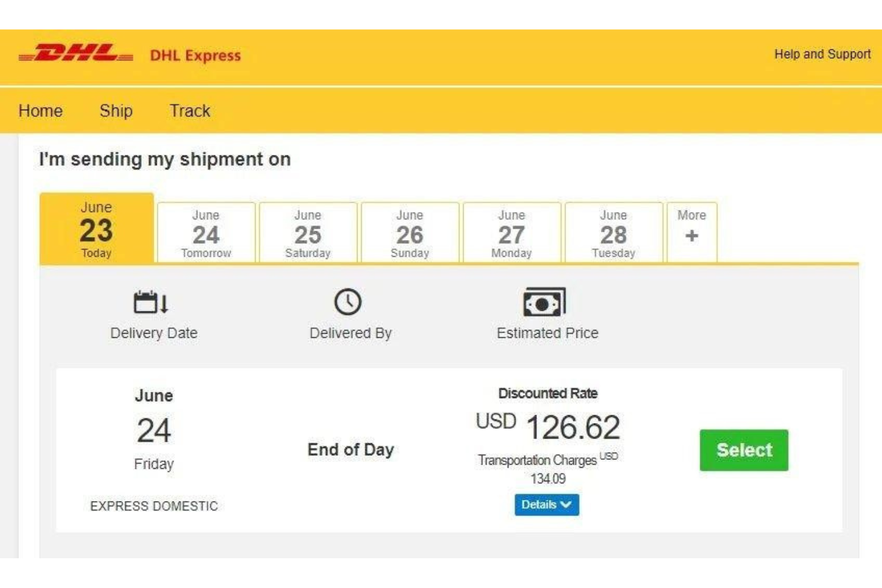The height and width of the screenshot is (588, 882).
Task: Open the Ship menu
Action: click(115, 110)
